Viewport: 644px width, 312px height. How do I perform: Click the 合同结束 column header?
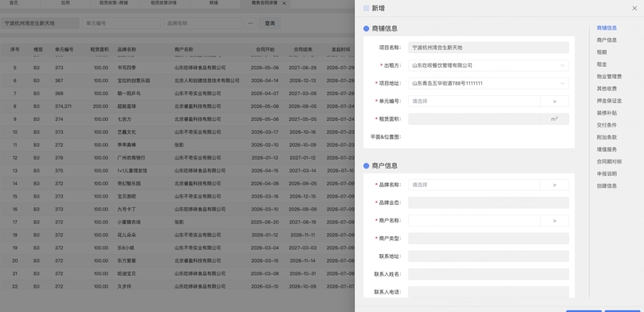coord(303,49)
